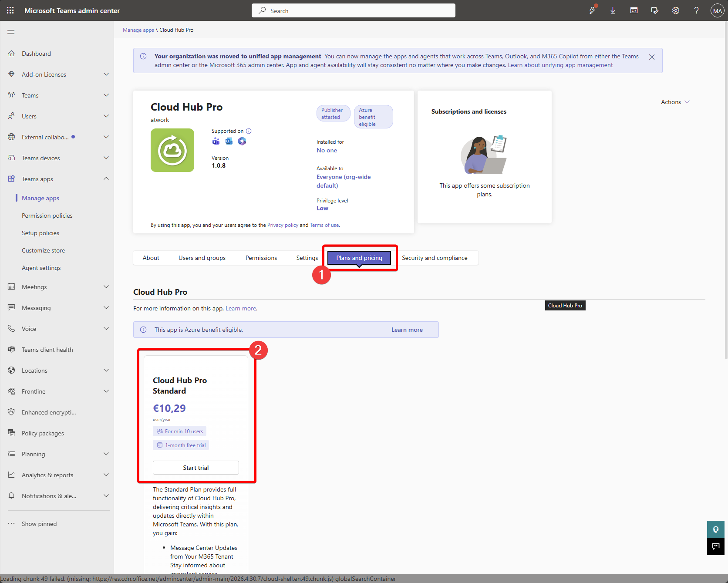Expand the Users section chevron
728x583 pixels.
[x=106, y=116]
